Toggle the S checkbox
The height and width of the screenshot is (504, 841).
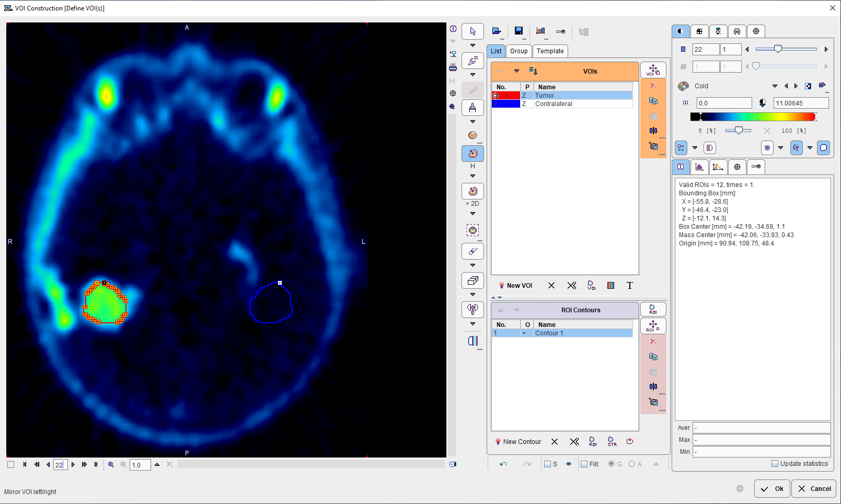pyautogui.click(x=547, y=464)
